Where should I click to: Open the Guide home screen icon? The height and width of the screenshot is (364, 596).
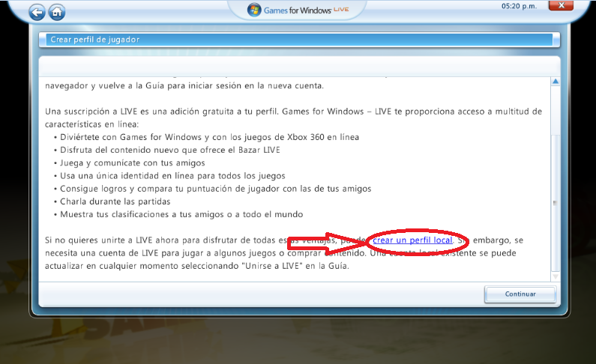(57, 13)
